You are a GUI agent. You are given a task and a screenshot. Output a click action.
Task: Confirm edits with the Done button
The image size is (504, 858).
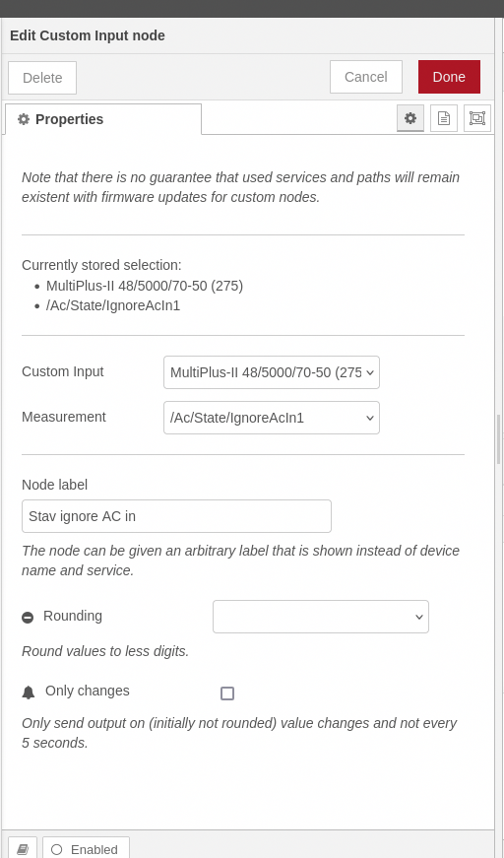coord(449,77)
